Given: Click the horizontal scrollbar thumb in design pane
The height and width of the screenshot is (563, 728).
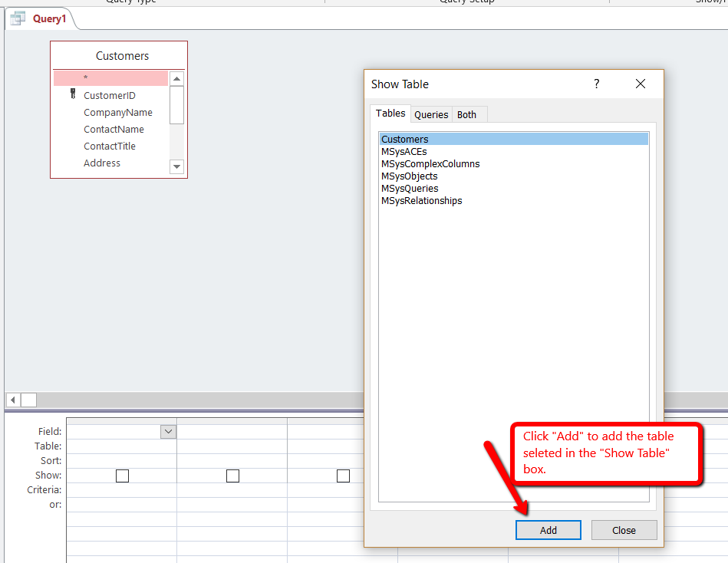Looking at the screenshot, I should tap(29, 400).
